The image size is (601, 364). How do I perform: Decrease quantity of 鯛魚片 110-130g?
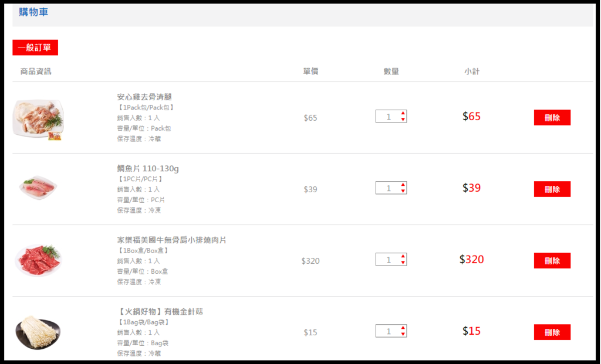(x=403, y=191)
